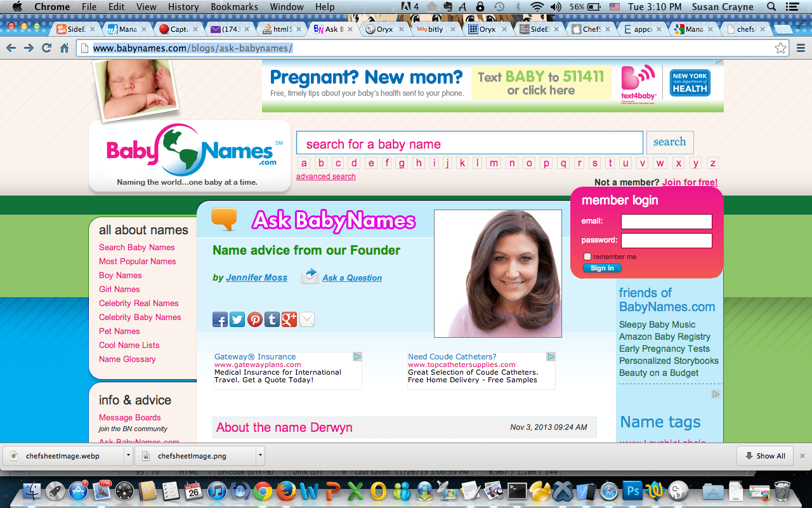The width and height of the screenshot is (812, 508).
Task: Switch to the Captu tab
Action: pyautogui.click(x=180, y=29)
